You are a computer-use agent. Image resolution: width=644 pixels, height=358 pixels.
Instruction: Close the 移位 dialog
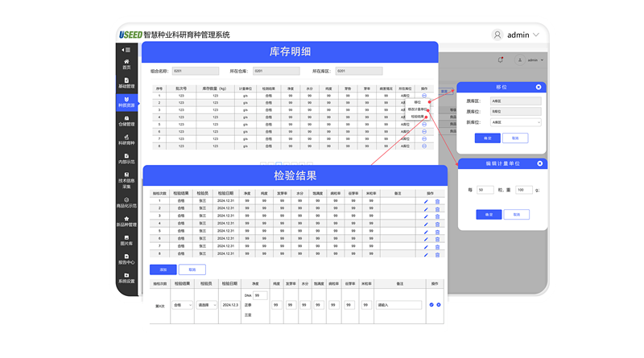pyautogui.click(x=539, y=87)
